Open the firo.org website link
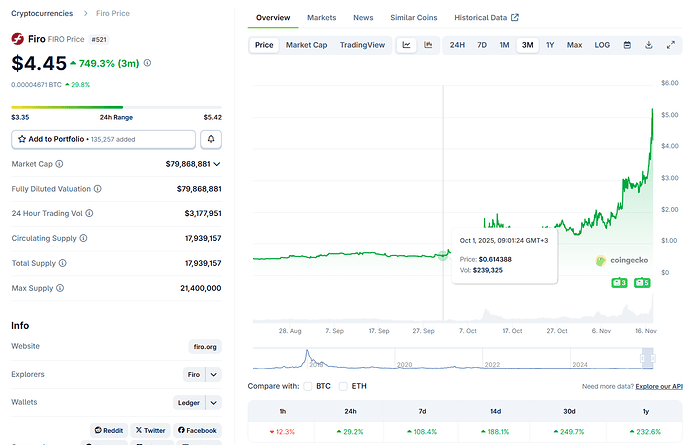Screen dimensions: 690x445 (205, 347)
